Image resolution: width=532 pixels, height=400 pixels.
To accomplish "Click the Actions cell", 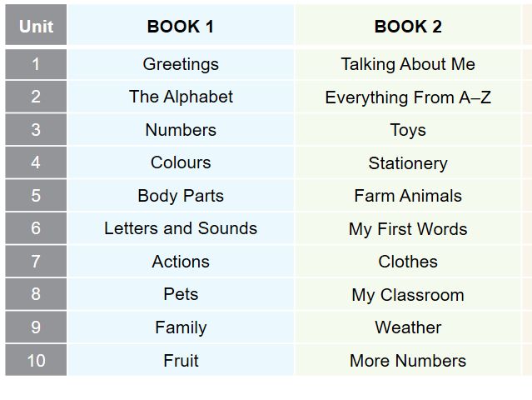I will [181, 262].
